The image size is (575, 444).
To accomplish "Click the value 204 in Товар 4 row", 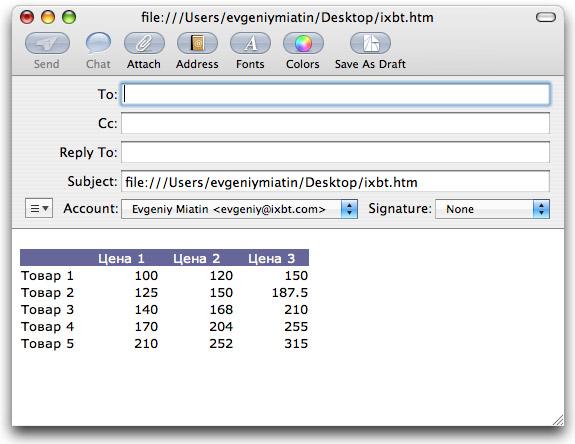I will pyautogui.click(x=221, y=327).
